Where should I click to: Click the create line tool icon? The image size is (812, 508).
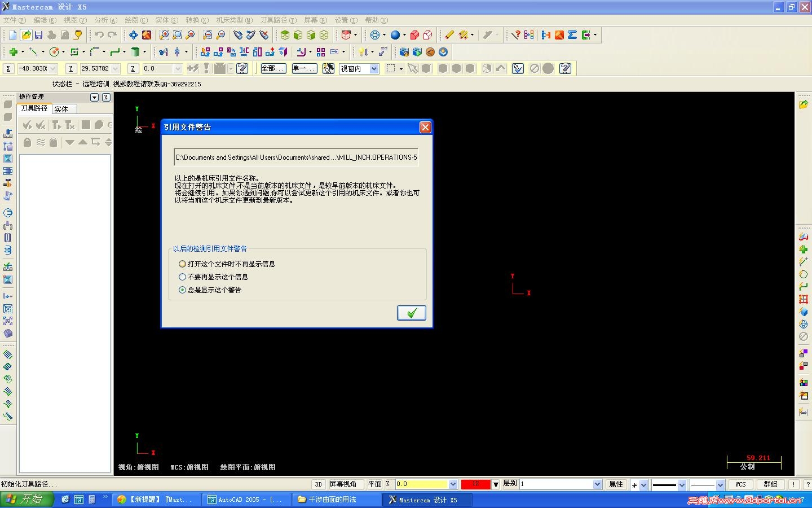click(34, 52)
